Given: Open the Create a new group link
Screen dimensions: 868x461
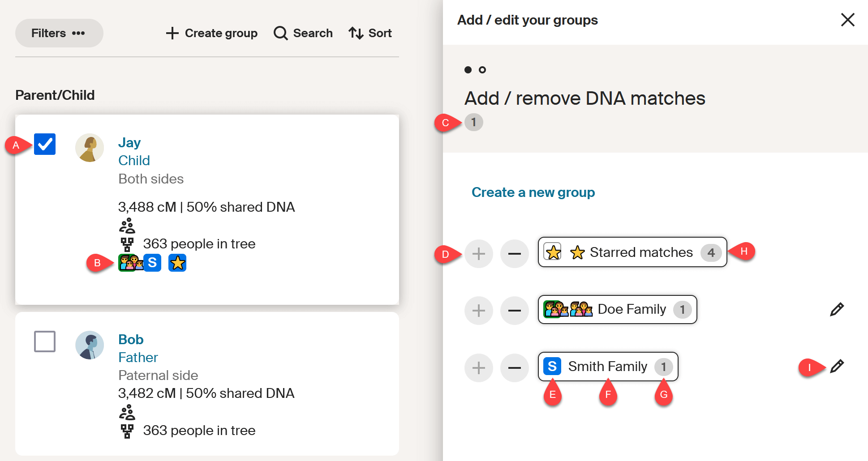Looking at the screenshot, I should tap(533, 192).
